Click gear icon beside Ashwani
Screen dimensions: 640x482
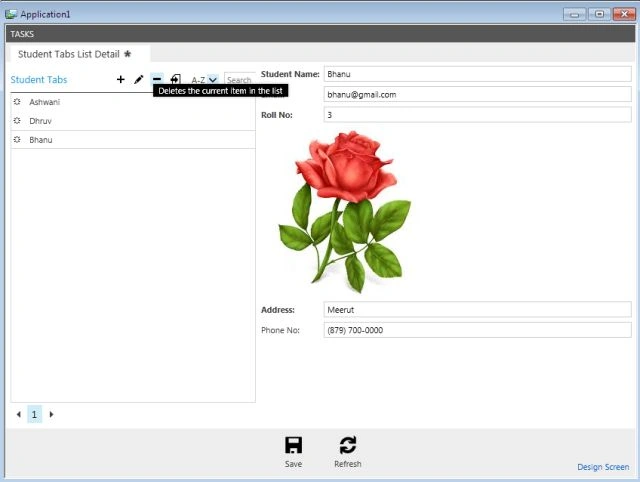(x=17, y=102)
